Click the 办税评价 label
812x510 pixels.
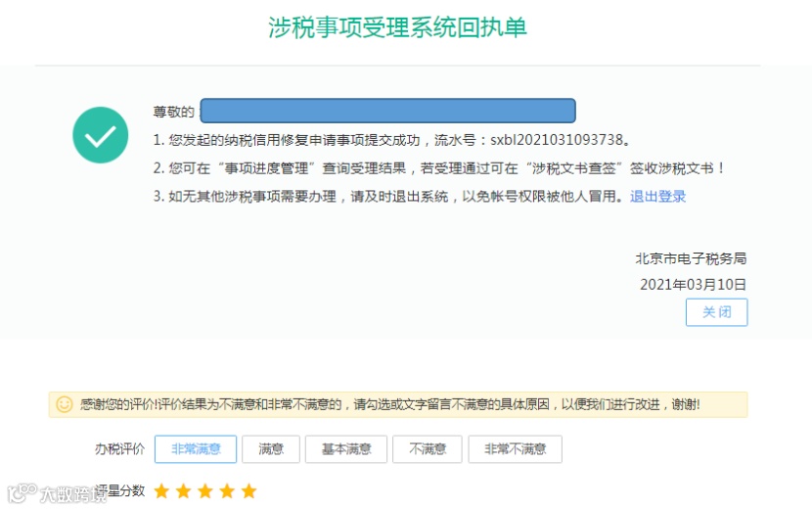119,449
